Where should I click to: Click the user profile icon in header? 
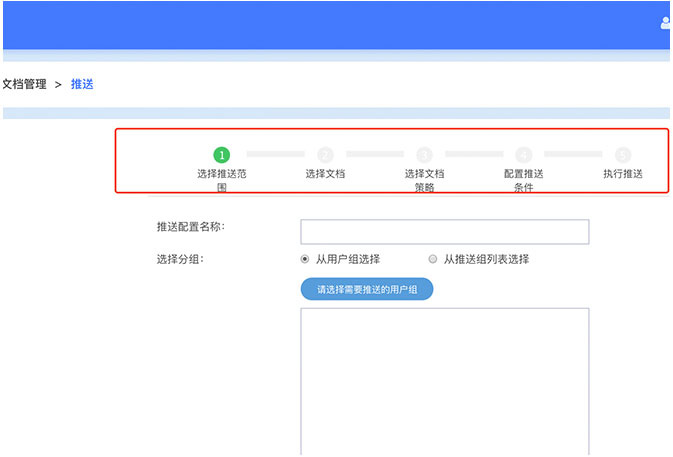click(x=666, y=23)
